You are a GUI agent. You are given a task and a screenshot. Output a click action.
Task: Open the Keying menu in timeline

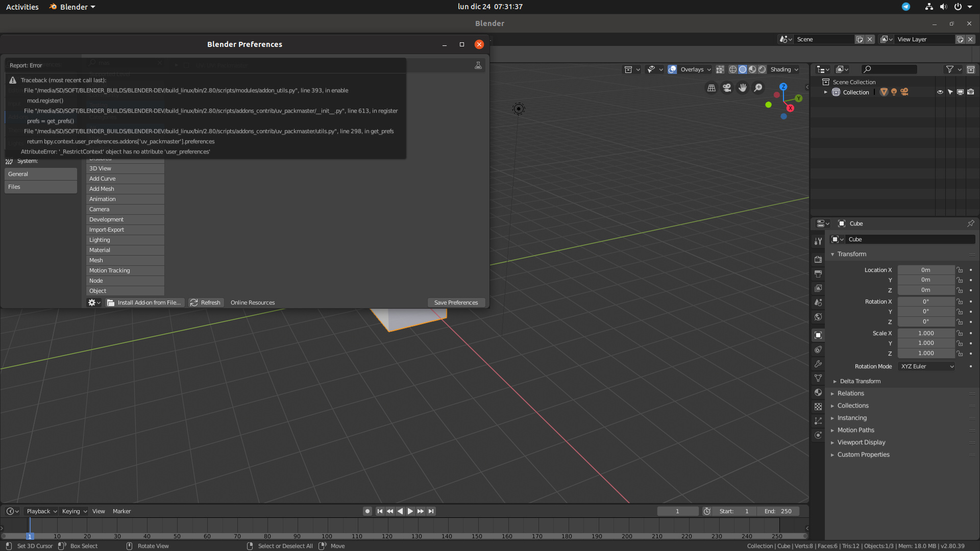(75, 511)
